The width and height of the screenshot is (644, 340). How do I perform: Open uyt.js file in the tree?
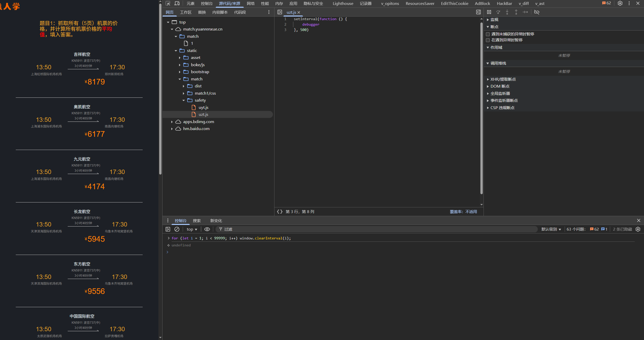coord(203,107)
